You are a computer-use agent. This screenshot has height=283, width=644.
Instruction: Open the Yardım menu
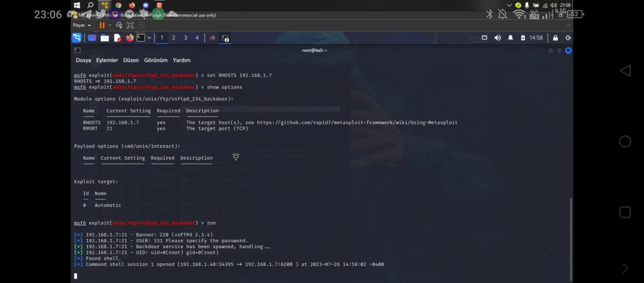[182, 60]
